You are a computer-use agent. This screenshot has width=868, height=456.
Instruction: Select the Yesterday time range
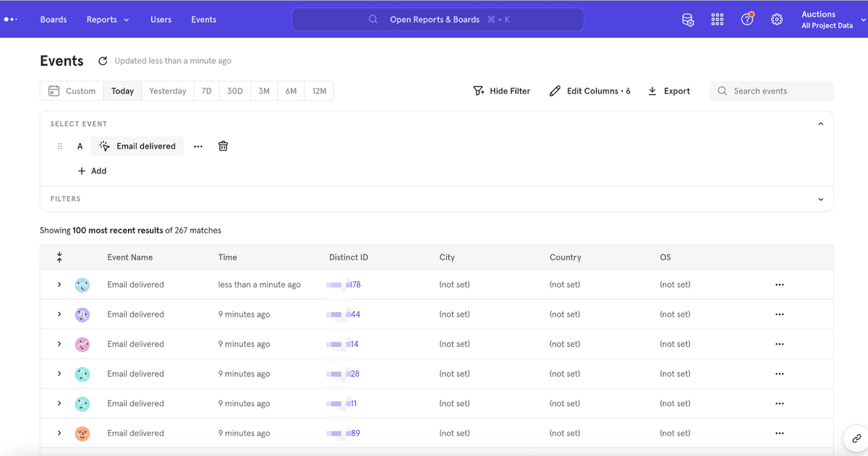(167, 91)
